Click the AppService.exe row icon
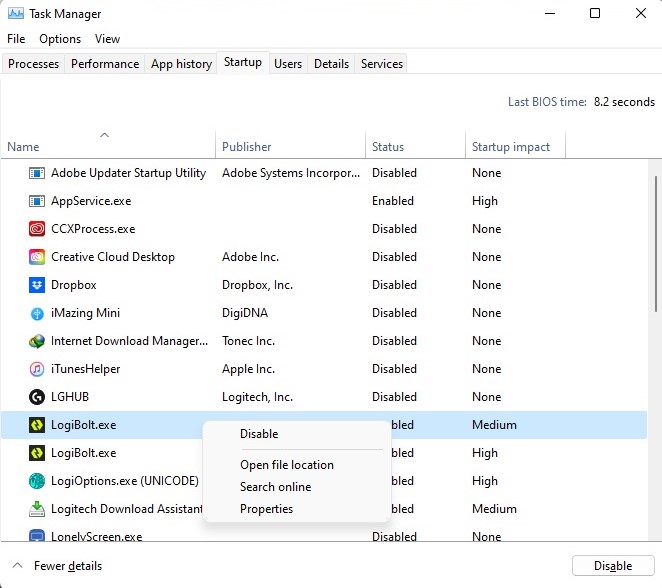Screen dimensions: 662x588 (37, 201)
